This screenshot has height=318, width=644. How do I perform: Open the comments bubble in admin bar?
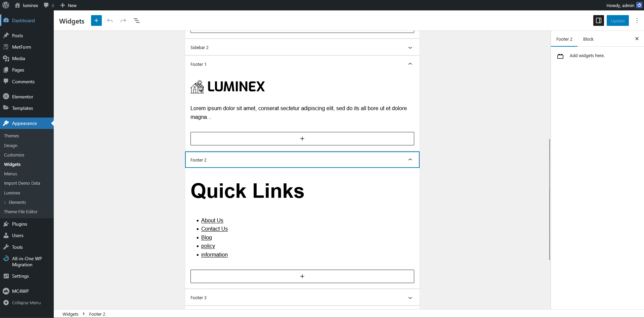[x=49, y=5]
